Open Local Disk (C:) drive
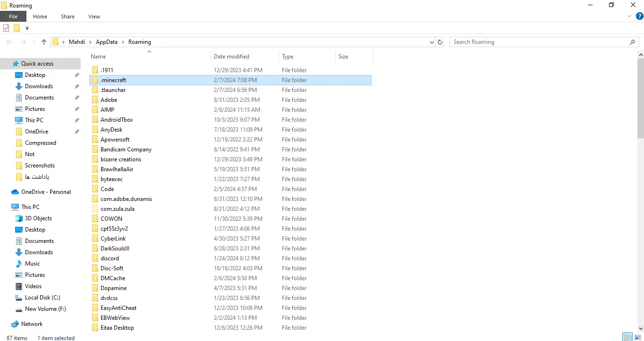The width and height of the screenshot is (644, 341). click(42, 298)
